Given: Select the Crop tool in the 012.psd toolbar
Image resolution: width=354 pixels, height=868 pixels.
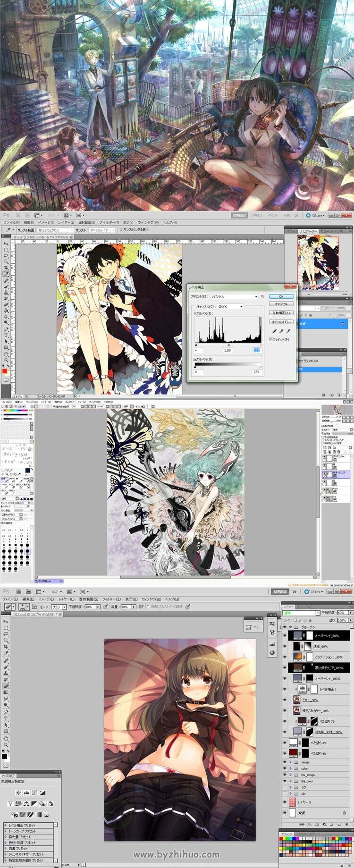Looking at the screenshot, I should [6, 647].
